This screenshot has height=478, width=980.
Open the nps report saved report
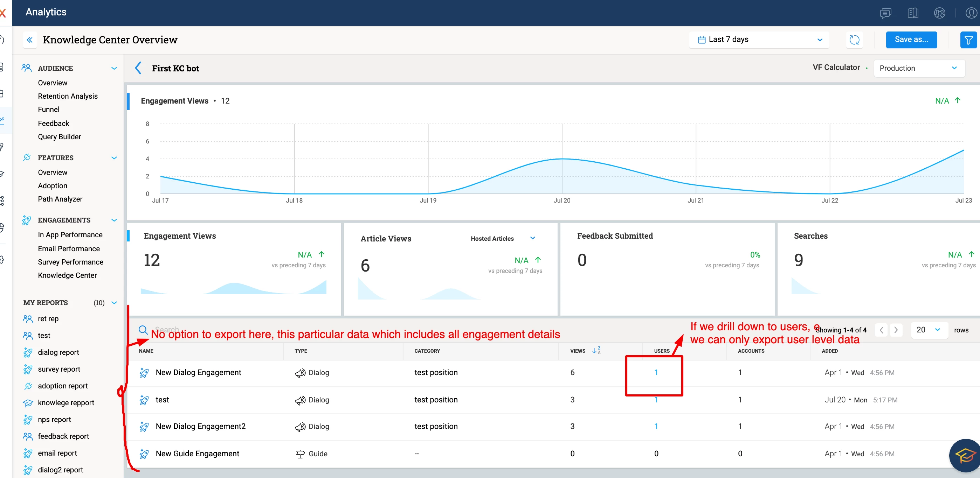click(x=54, y=420)
